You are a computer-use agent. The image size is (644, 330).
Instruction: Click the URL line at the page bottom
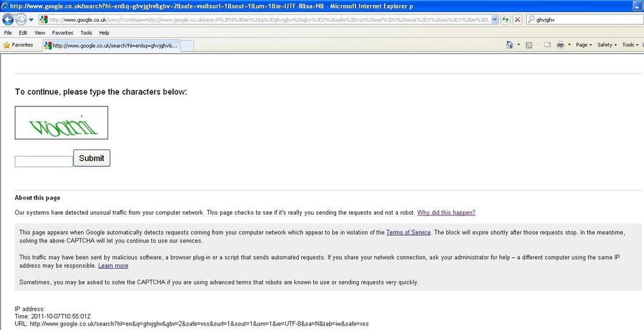pyautogui.click(x=192, y=324)
